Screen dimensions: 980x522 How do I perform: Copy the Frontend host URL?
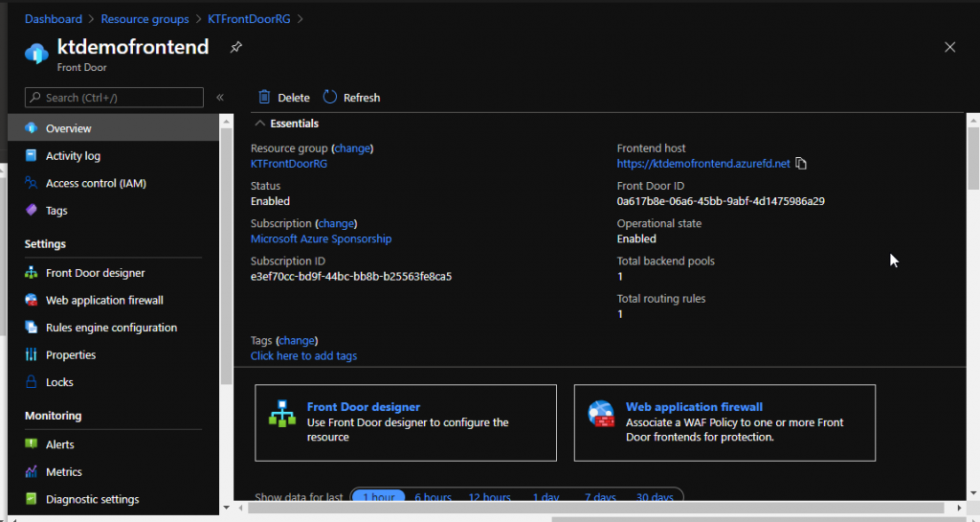tap(801, 164)
